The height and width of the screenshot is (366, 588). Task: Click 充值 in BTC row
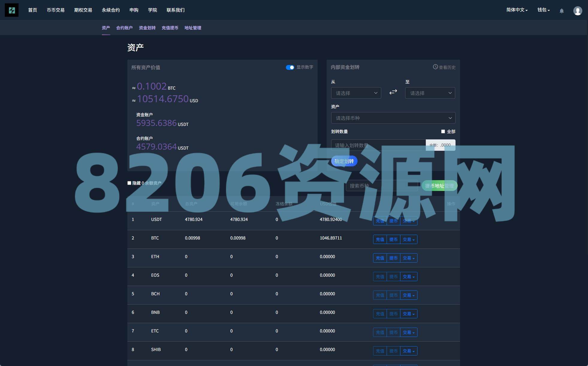coord(380,240)
